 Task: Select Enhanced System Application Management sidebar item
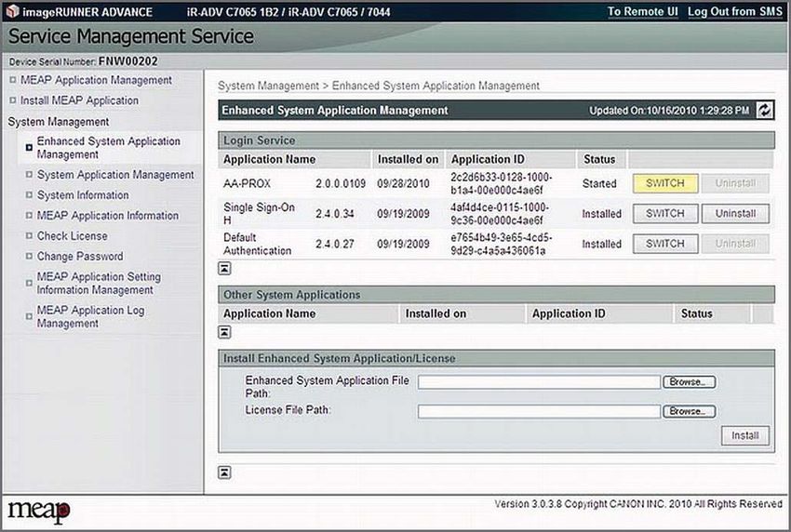[x=109, y=148]
